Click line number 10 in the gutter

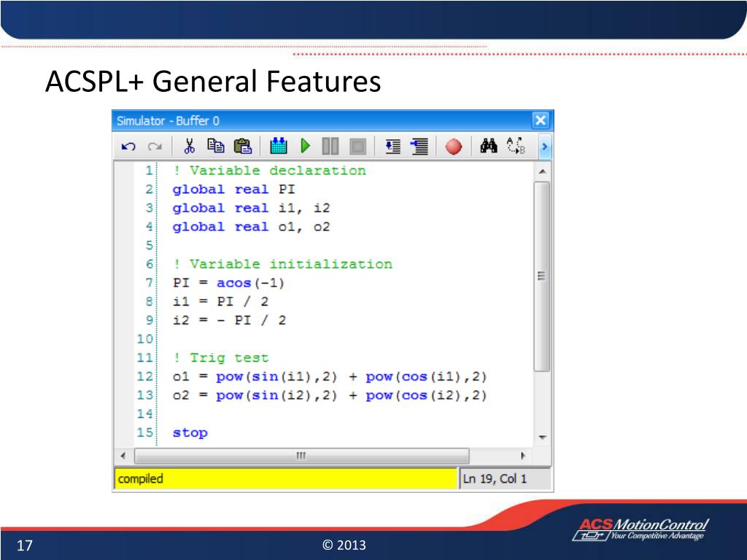pyautogui.click(x=145, y=339)
